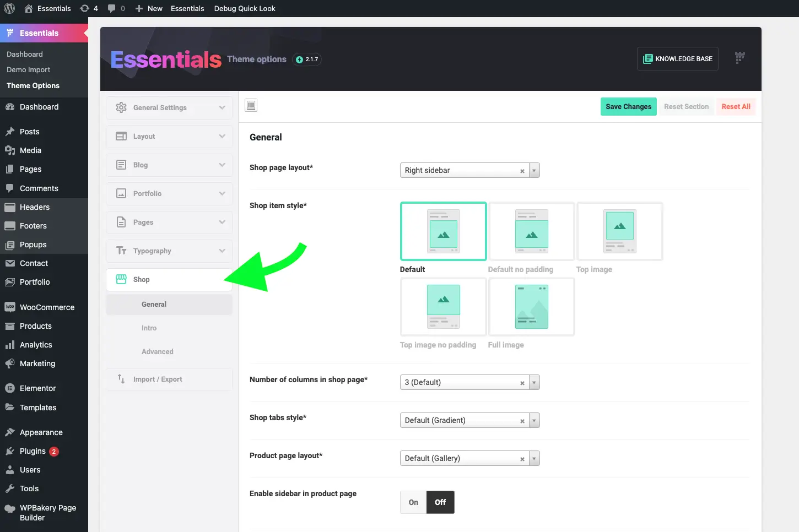Viewport: 799px width, 532px height.
Task: Click the Reset All button
Action: click(x=736, y=107)
